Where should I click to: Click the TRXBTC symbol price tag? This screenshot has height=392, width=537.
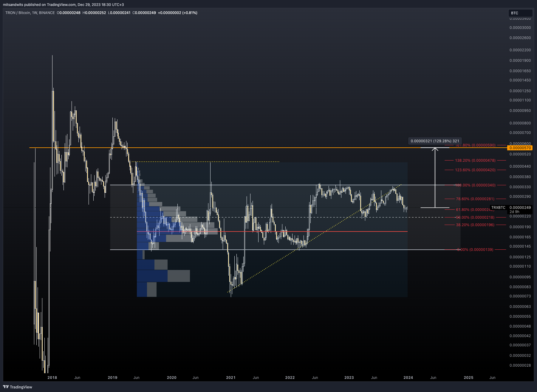(498, 207)
